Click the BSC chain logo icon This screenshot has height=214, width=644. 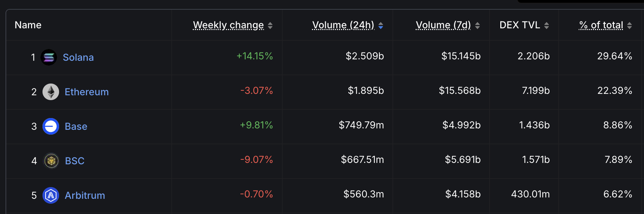point(51,161)
